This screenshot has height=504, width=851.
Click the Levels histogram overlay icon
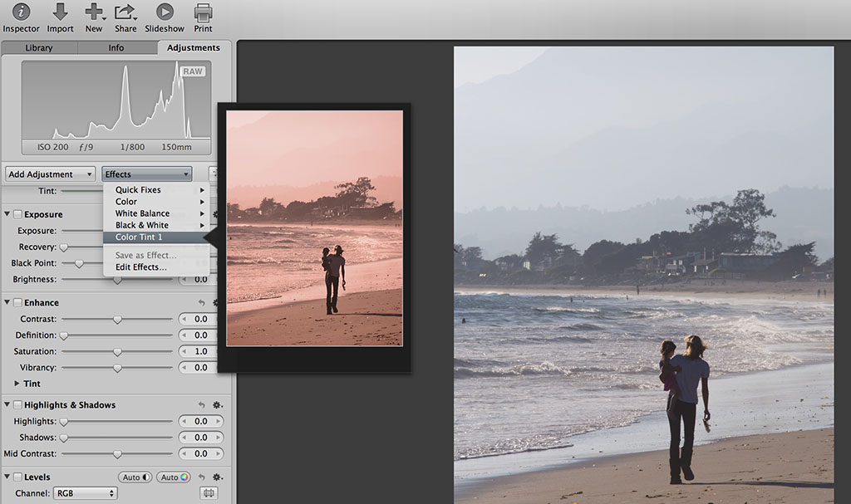coord(209,493)
